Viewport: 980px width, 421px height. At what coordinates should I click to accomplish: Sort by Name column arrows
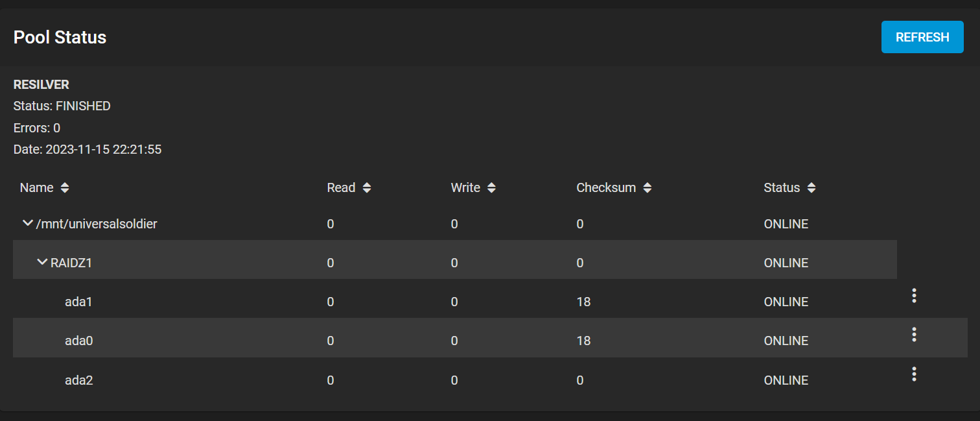[64, 188]
